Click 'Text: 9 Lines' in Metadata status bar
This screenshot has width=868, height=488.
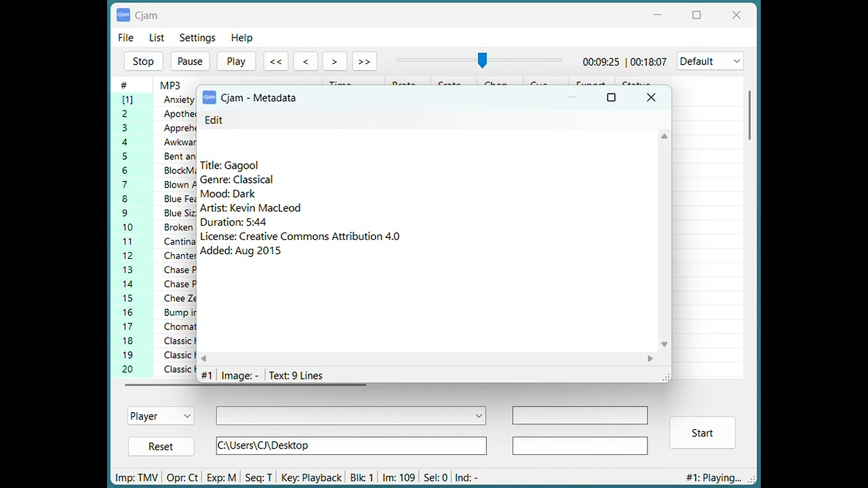(x=296, y=375)
